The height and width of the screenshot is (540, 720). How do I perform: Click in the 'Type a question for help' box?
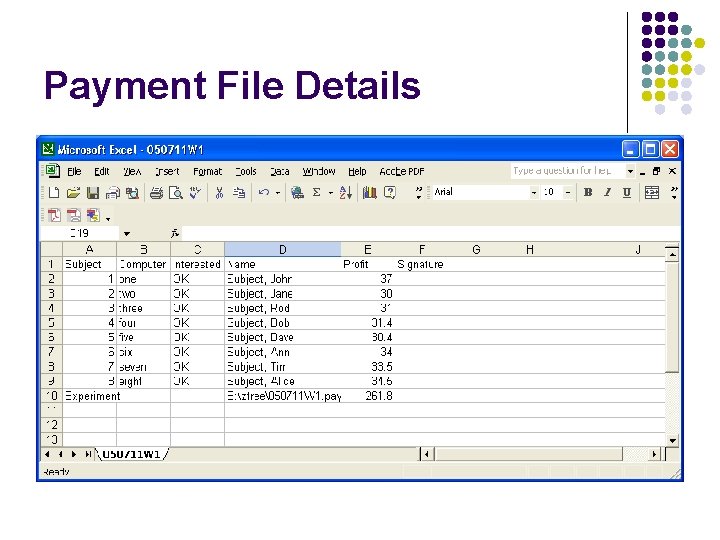coord(568,171)
